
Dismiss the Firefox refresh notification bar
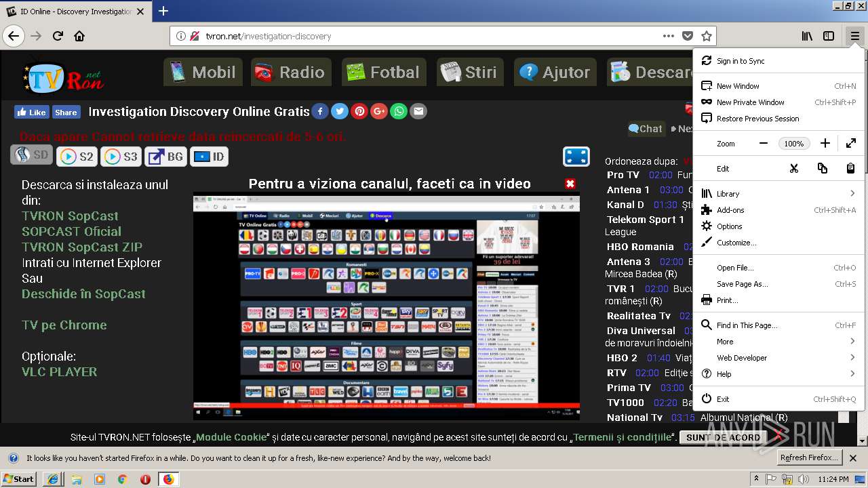click(x=854, y=457)
